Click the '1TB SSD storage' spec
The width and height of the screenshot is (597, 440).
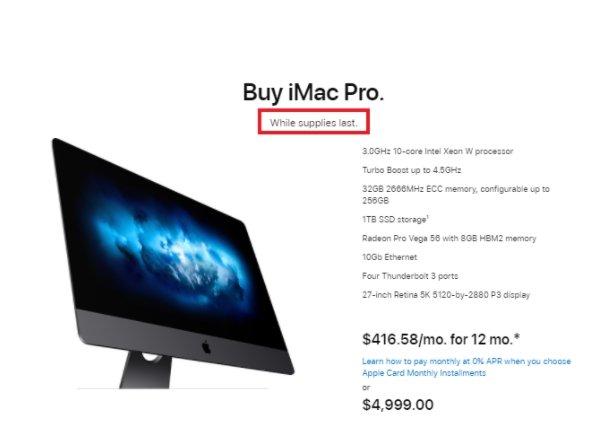tap(394, 220)
